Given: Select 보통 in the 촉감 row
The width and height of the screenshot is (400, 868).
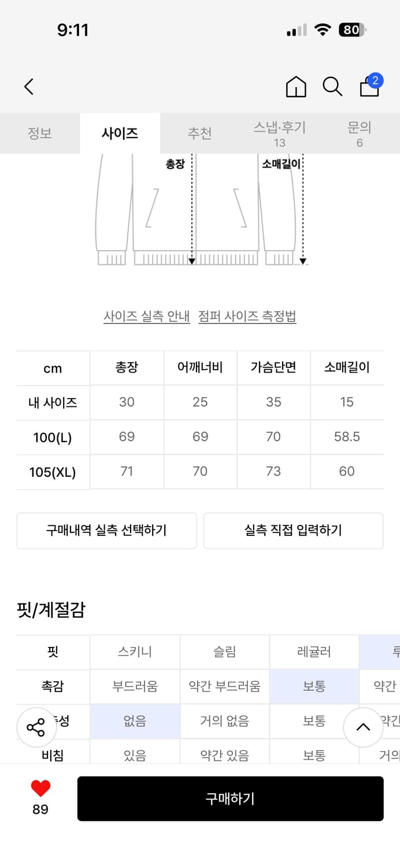Looking at the screenshot, I should (314, 686).
